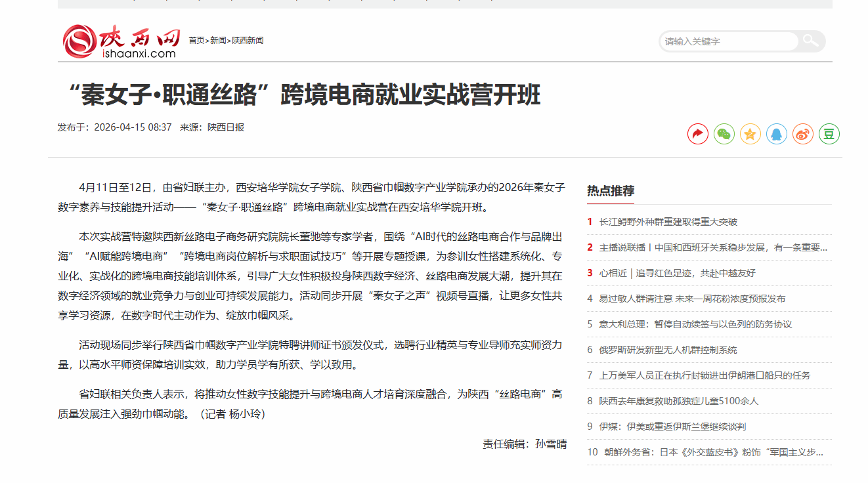Open 陕西新闻 breadcrumb link
868x483 pixels.
pos(248,41)
